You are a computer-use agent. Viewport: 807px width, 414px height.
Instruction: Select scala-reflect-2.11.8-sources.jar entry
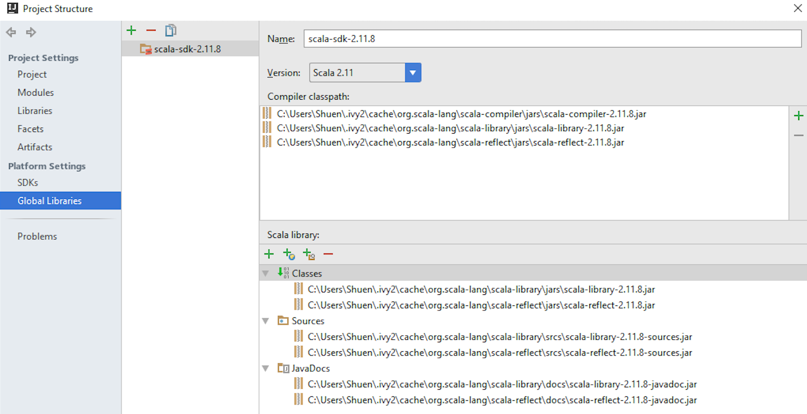click(499, 352)
